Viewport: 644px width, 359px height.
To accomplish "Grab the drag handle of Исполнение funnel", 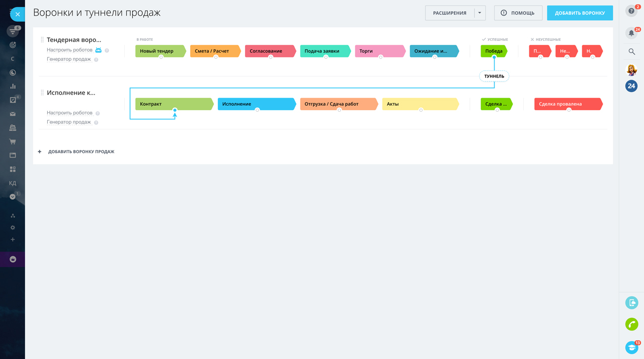I will [42, 93].
